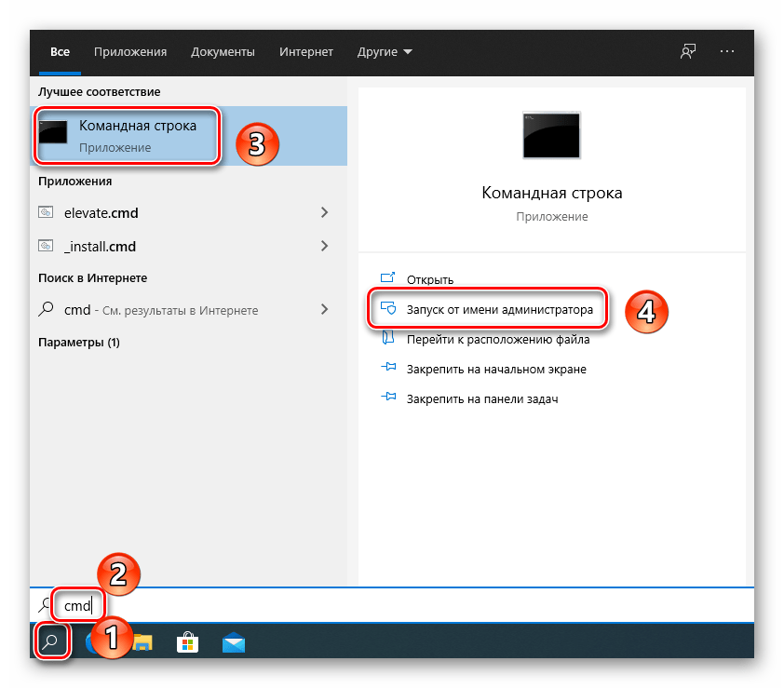Select Перейти к расположению файла
Image resolution: width=784 pixels, height=688 pixels.
click(x=497, y=340)
